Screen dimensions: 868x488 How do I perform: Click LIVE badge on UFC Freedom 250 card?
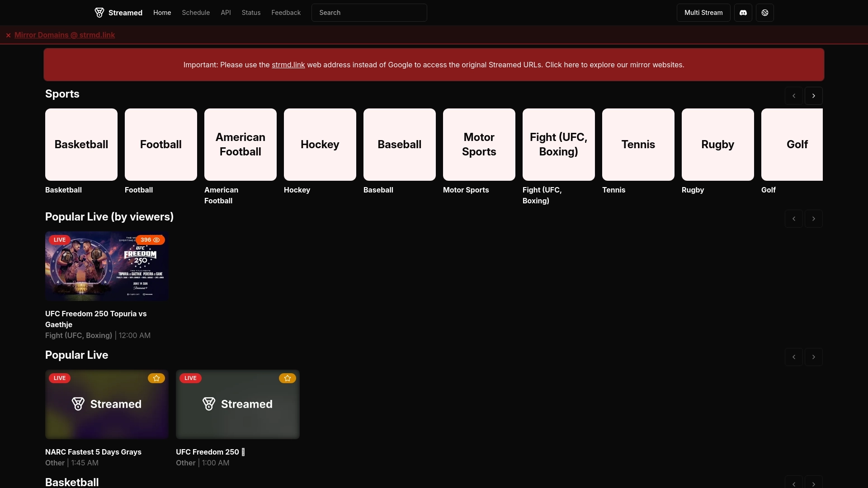190,378
